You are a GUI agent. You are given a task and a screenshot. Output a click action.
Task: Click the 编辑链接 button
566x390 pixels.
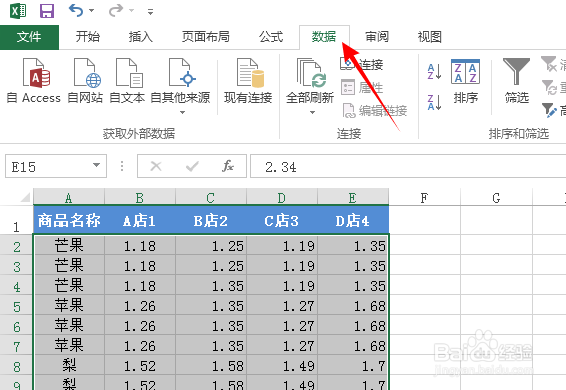[375, 110]
